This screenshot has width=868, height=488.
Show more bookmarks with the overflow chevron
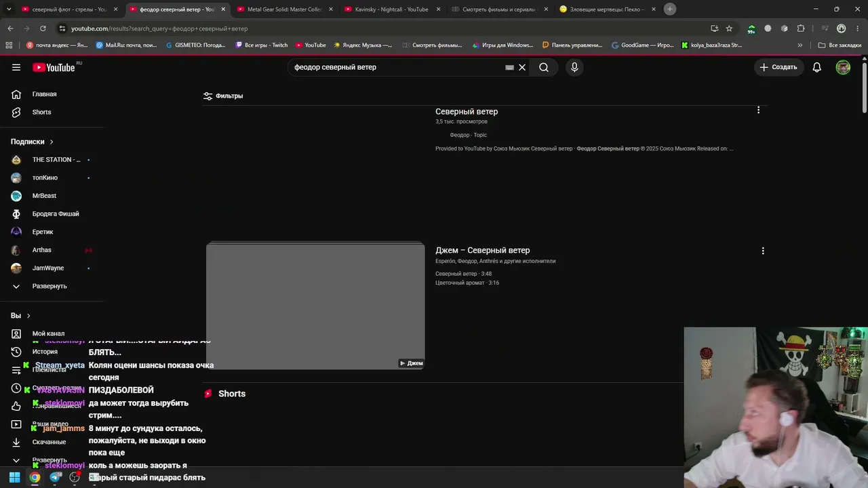click(x=800, y=45)
